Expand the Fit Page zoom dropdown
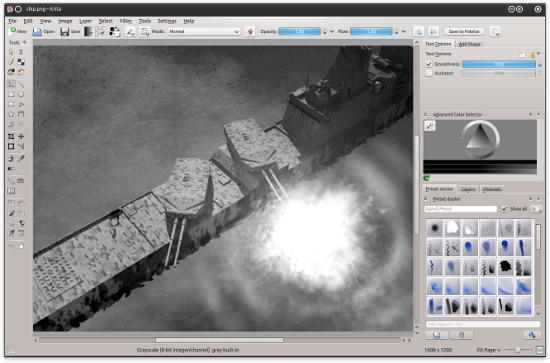 point(489,350)
